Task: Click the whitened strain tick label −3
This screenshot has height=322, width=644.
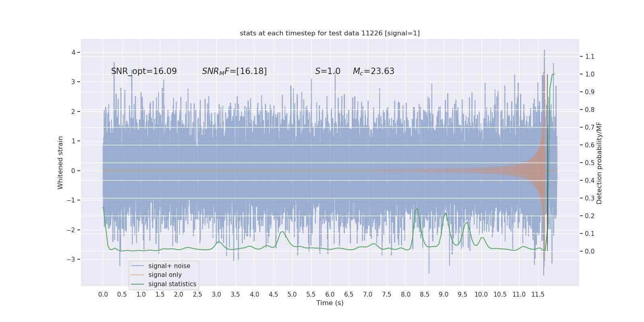Action: 71,259
